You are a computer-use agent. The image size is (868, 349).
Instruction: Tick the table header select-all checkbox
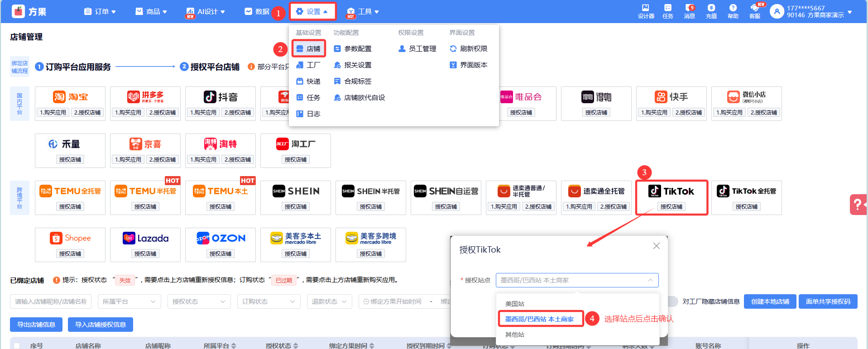coord(17,346)
